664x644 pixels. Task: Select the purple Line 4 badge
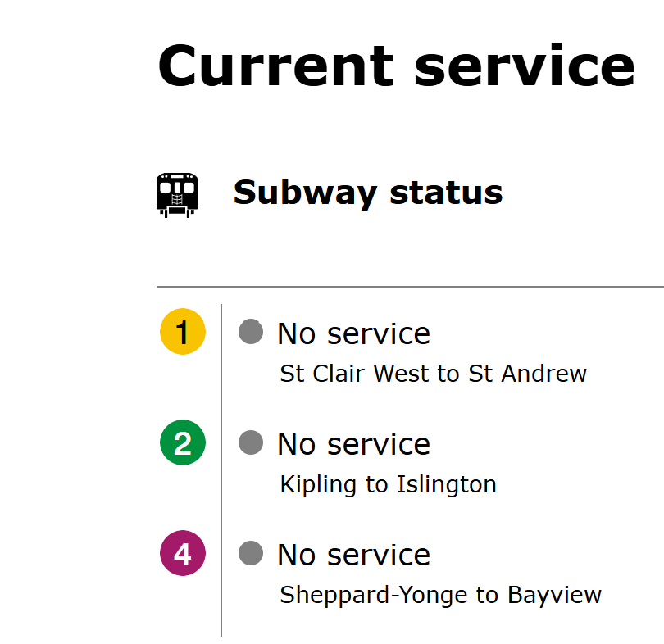[182, 554]
